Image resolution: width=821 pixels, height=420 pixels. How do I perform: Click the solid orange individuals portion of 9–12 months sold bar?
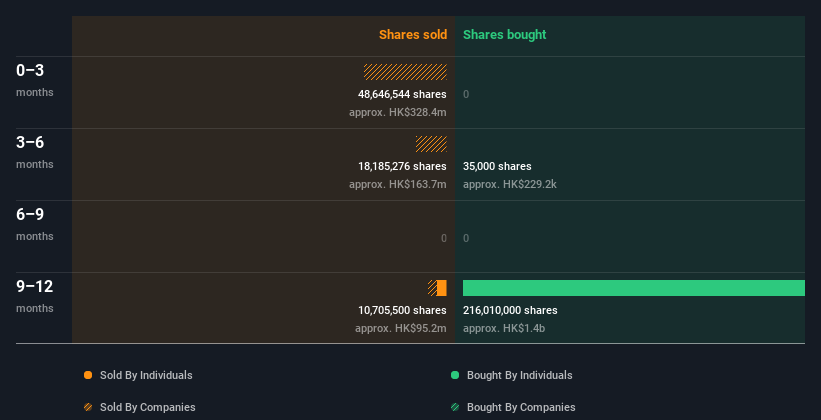(442, 288)
